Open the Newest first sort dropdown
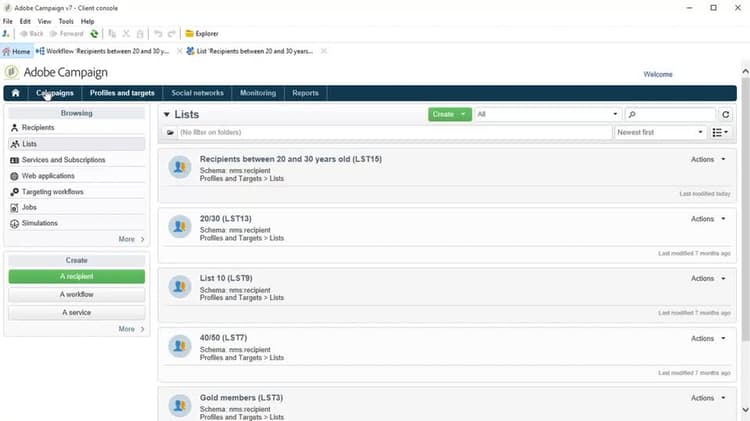750x421 pixels. [660, 133]
